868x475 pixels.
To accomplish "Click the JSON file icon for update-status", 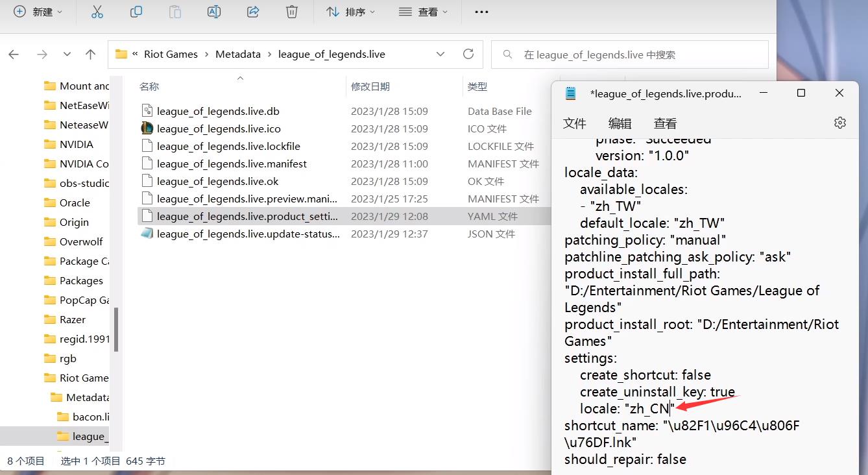I will 147,234.
